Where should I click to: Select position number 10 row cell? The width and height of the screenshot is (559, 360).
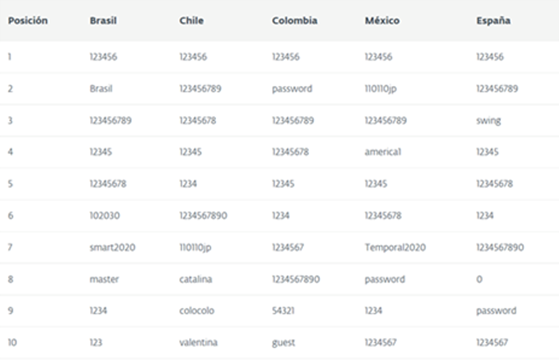pos(12,343)
